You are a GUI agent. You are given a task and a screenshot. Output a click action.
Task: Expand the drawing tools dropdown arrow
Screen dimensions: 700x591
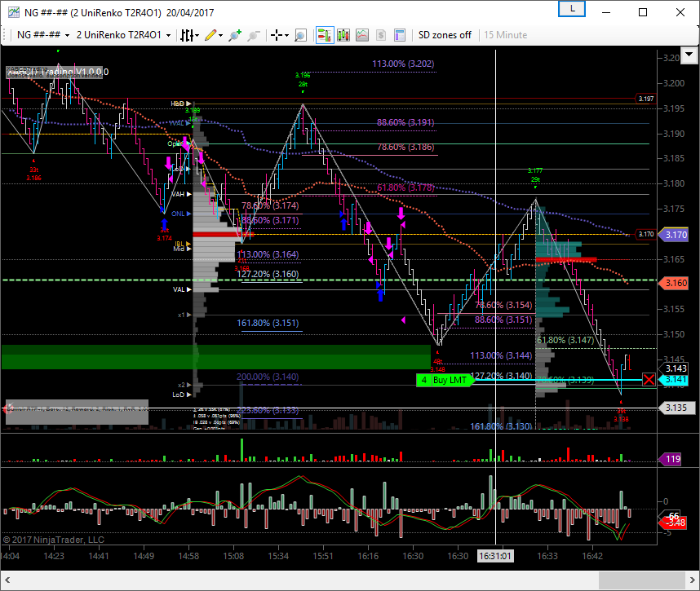coord(220,35)
